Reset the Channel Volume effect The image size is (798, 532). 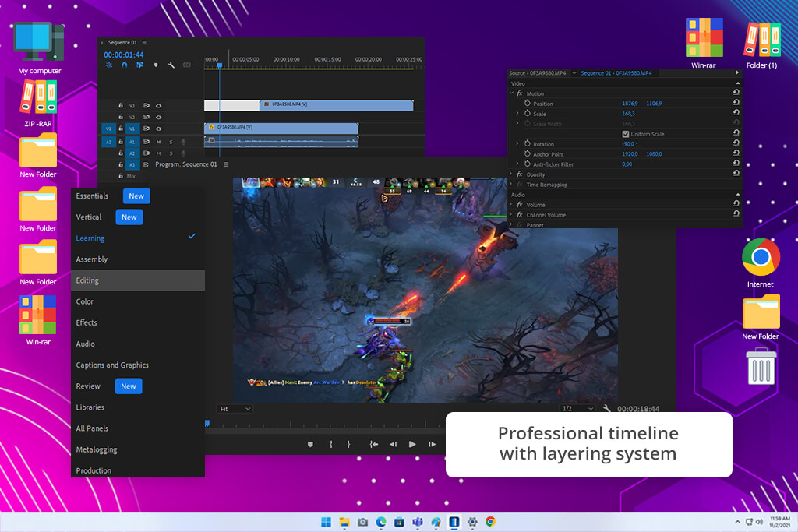pyautogui.click(x=736, y=213)
